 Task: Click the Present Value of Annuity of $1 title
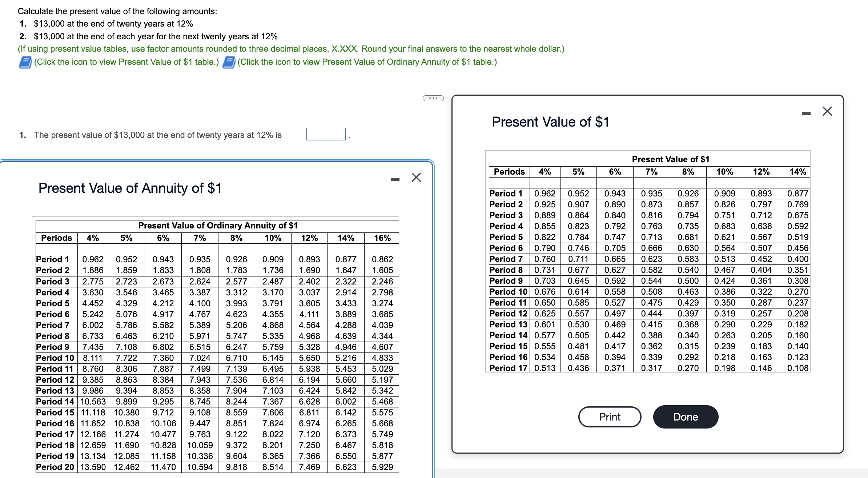pos(131,188)
